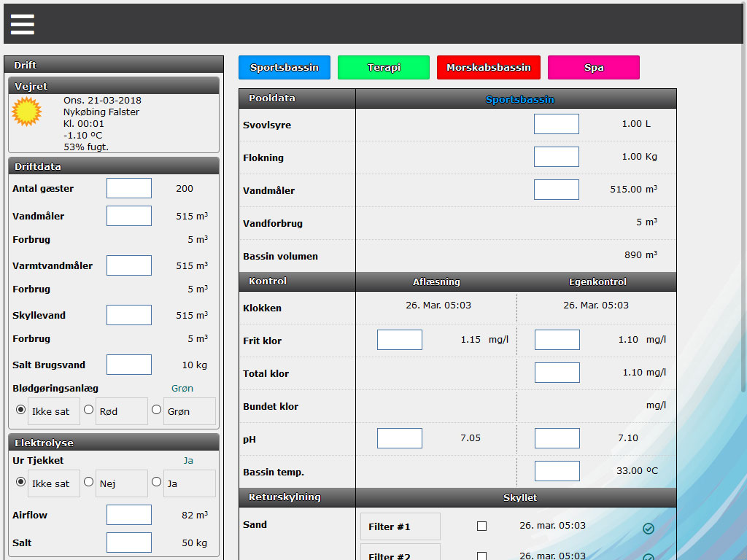Viewport: 747px width, 560px height.
Task: Click the Antal gæster input field
Action: click(x=129, y=188)
